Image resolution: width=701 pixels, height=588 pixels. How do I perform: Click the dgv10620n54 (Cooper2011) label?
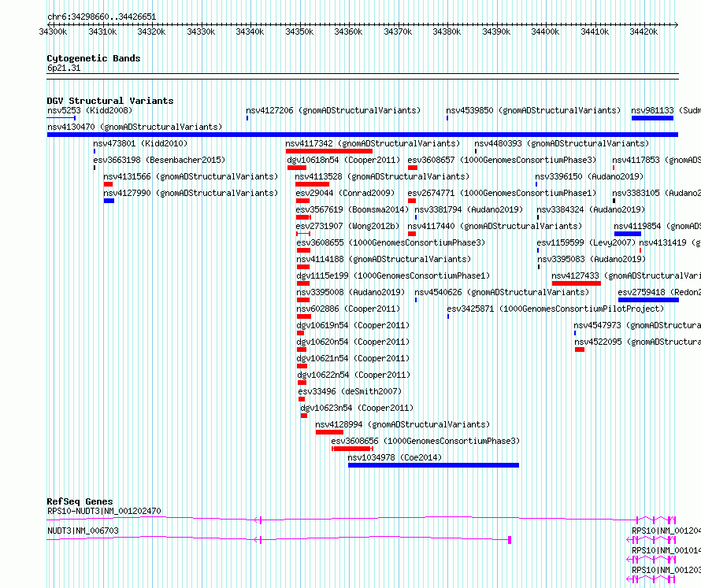(x=353, y=342)
